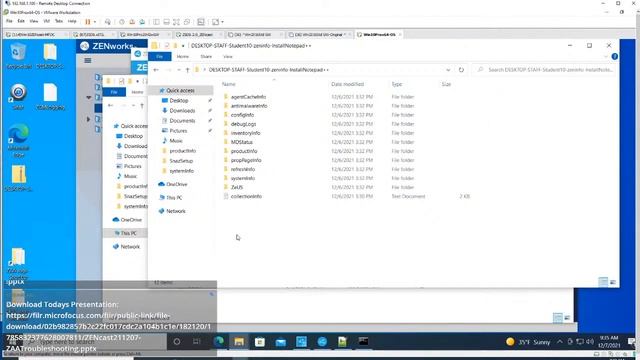640x360 pixels.
Task: Click the Explorer search box
Action: tap(544, 70)
